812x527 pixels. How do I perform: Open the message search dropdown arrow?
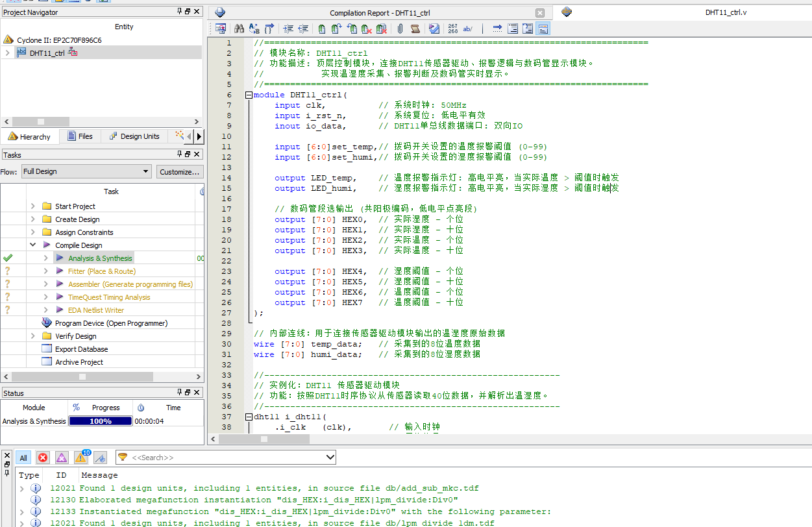pyautogui.click(x=330, y=458)
